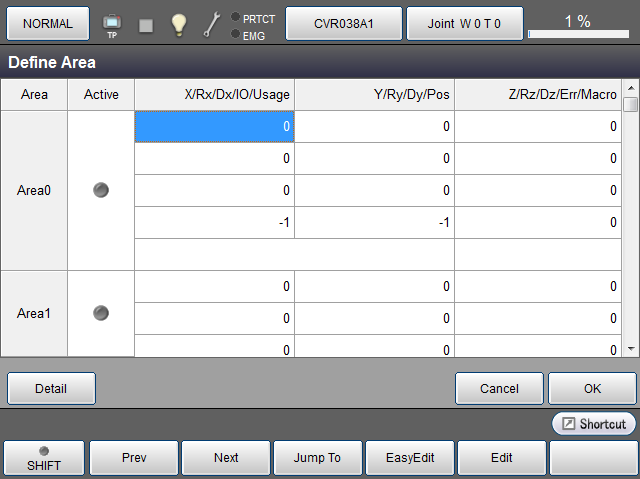Select the Jump To menu item
The width and height of the screenshot is (640, 479).
click(317, 458)
